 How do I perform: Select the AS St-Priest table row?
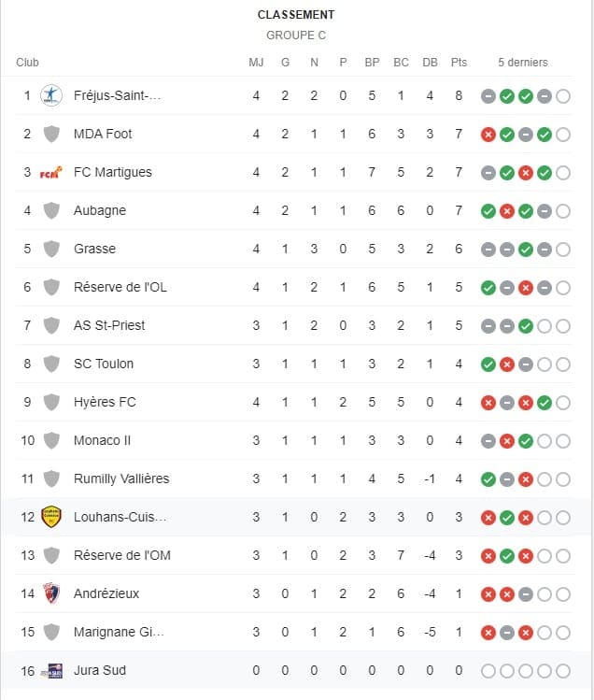pos(294,325)
